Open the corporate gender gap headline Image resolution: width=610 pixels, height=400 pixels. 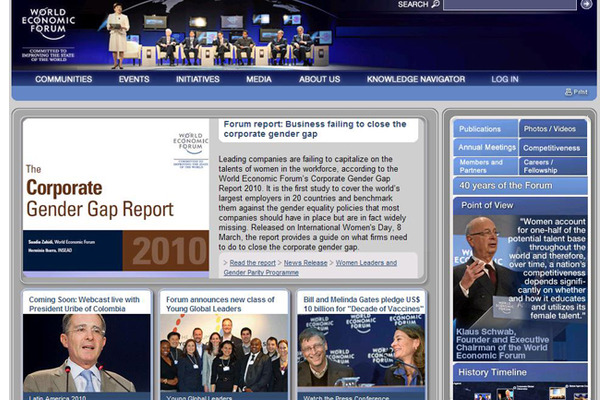click(315, 129)
